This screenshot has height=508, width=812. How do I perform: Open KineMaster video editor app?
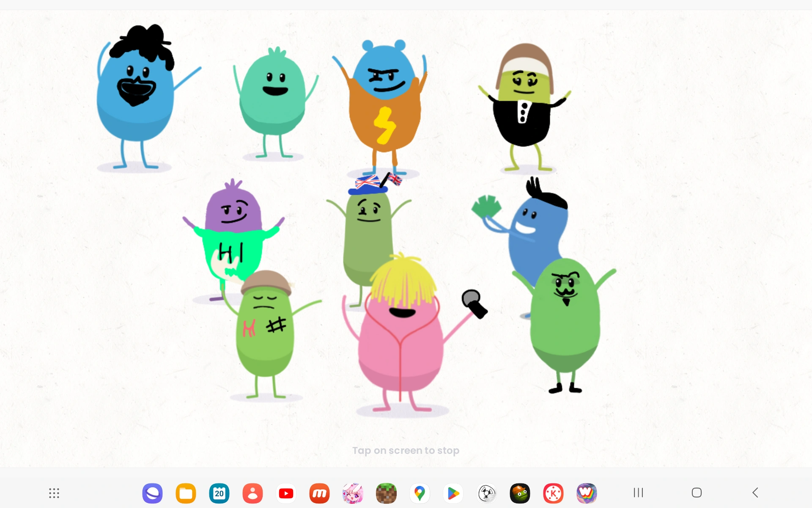click(x=553, y=493)
